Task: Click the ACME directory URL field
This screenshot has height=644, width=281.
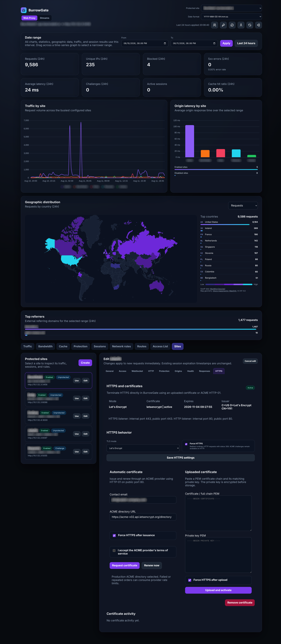Action: 143,517
